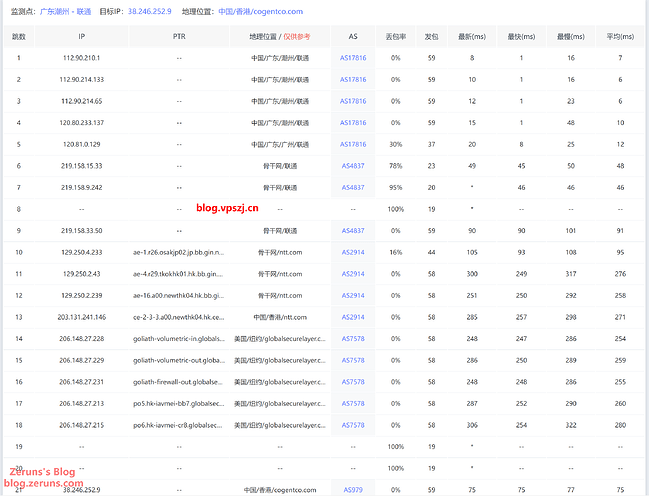Open AS7578 link for IP 206.148.27.228
Viewport: 649px width, 499px height.
(x=353, y=338)
